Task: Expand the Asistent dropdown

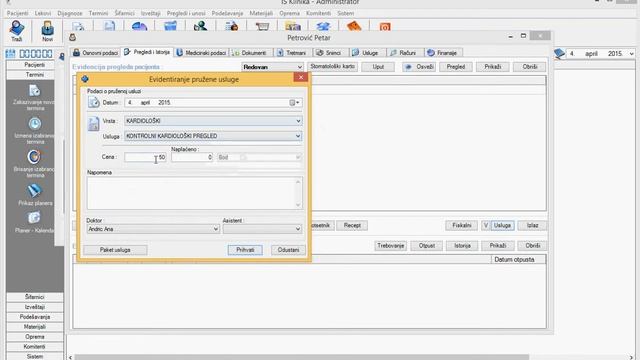Action: click(298, 229)
